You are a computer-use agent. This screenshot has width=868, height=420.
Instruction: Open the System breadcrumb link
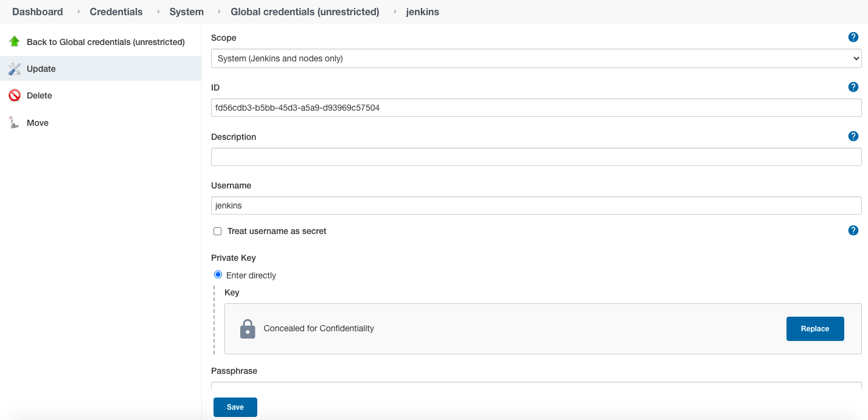coord(186,12)
